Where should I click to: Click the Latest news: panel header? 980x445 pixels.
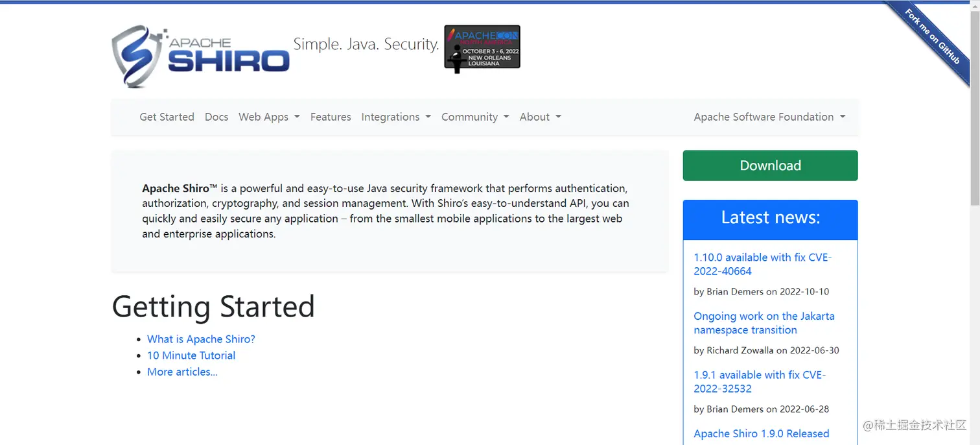pyautogui.click(x=770, y=219)
